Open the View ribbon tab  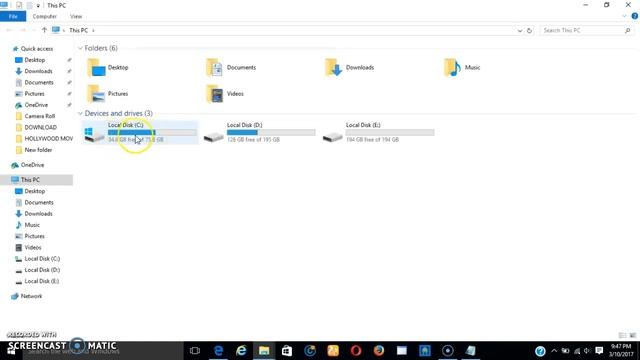click(x=76, y=16)
